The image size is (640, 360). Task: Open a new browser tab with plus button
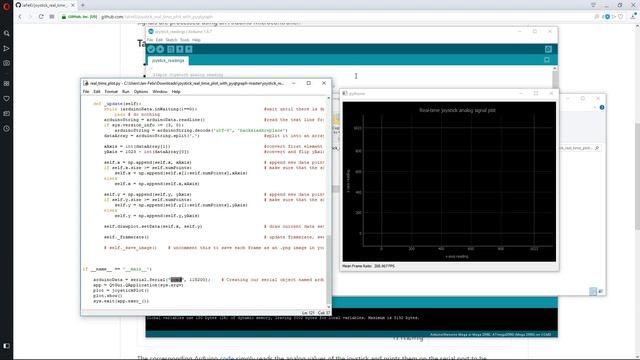click(83, 5)
